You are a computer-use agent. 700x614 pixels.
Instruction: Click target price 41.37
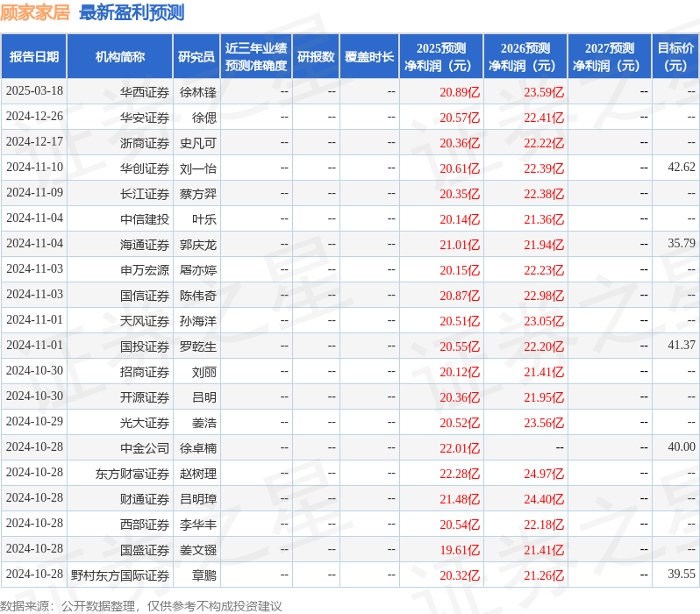click(x=682, y=346)
